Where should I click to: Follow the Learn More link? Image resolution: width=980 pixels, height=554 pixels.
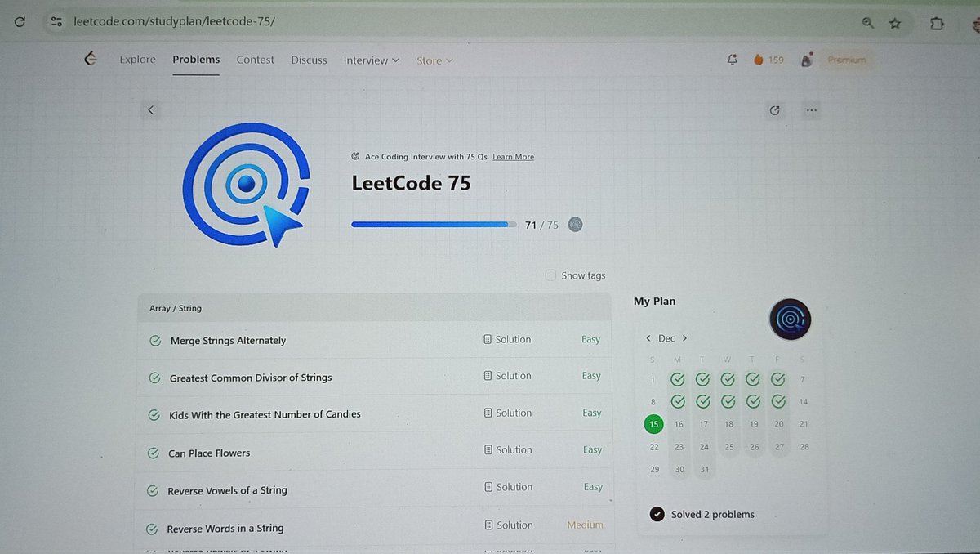tap(513, 157)
